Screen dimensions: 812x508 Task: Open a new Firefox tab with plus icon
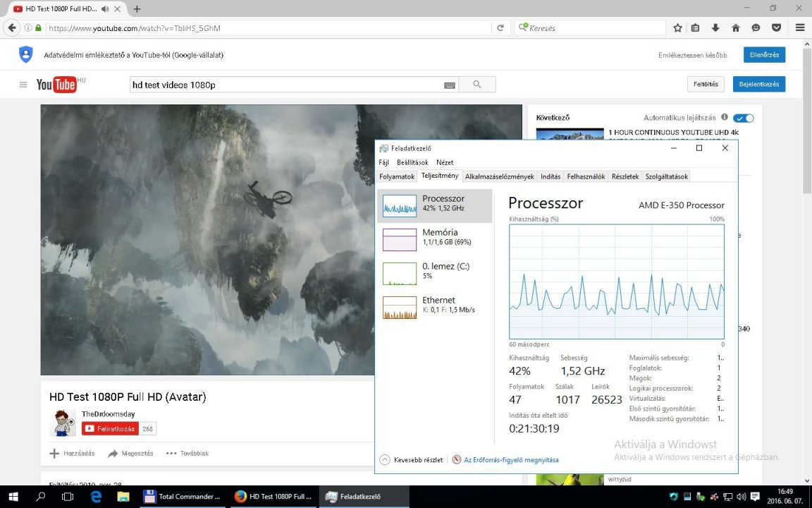(x=137, y=8)
